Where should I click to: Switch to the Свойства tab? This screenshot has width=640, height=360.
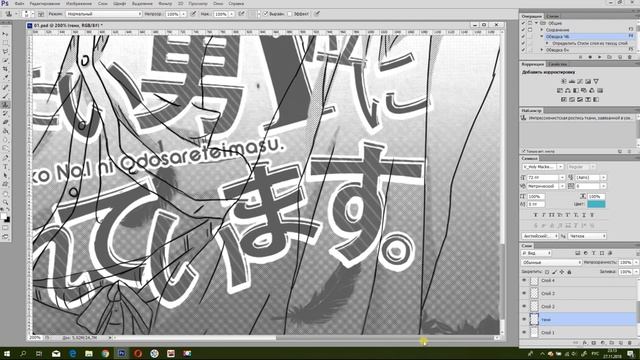pos(557,64)
